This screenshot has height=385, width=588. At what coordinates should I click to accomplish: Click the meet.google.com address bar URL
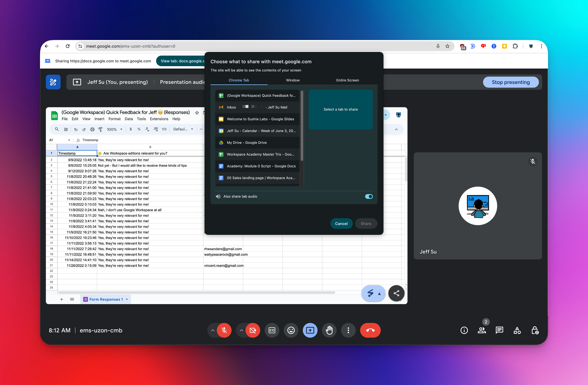click(131, 46)
